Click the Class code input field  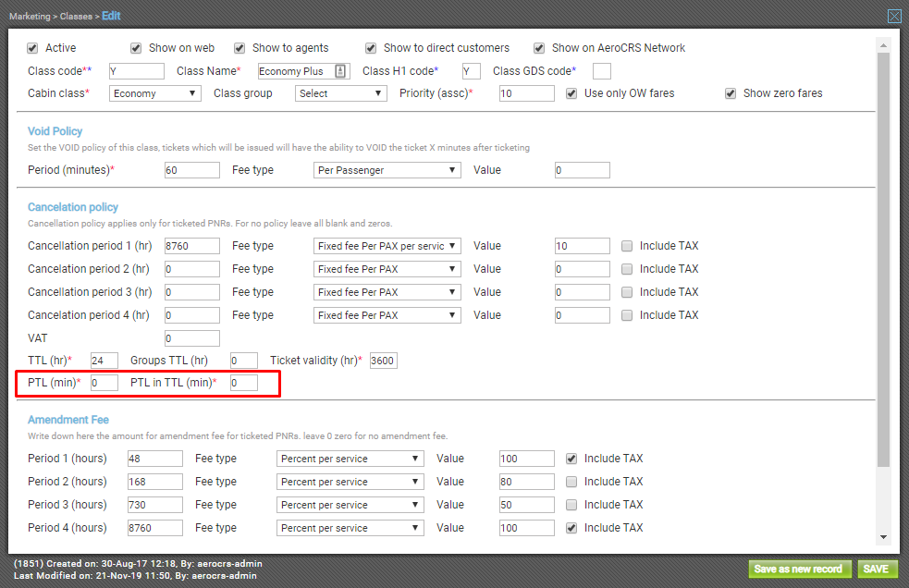tap(137, 71)
